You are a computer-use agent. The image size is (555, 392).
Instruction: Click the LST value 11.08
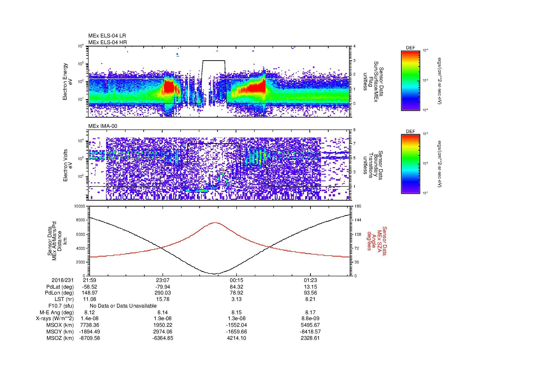click(89, 299)
